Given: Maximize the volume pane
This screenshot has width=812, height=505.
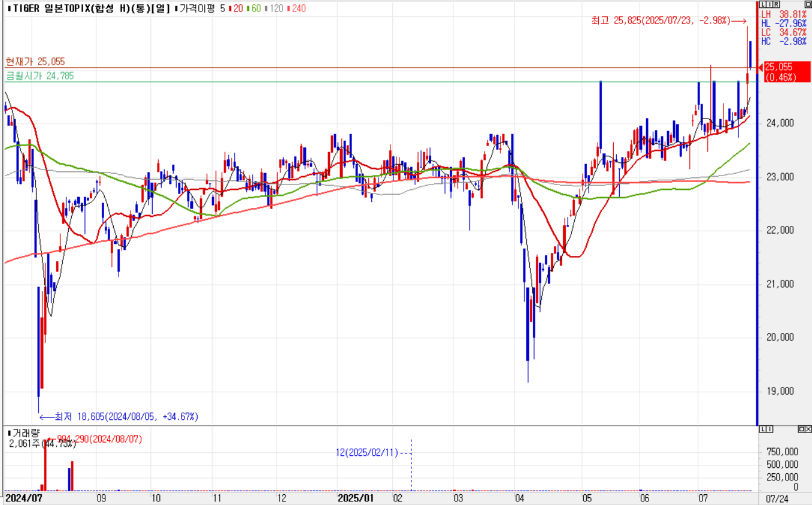Looking at the screenshot, I should tap(801, 430).
